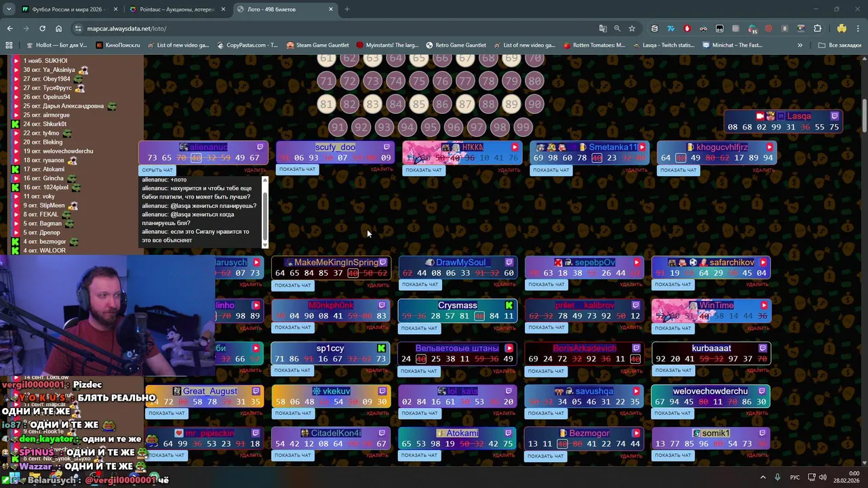This screenshot has height=488, width=868.
Task: Click the down arrow of alienanuc's chat box
Action: point(265,246)
